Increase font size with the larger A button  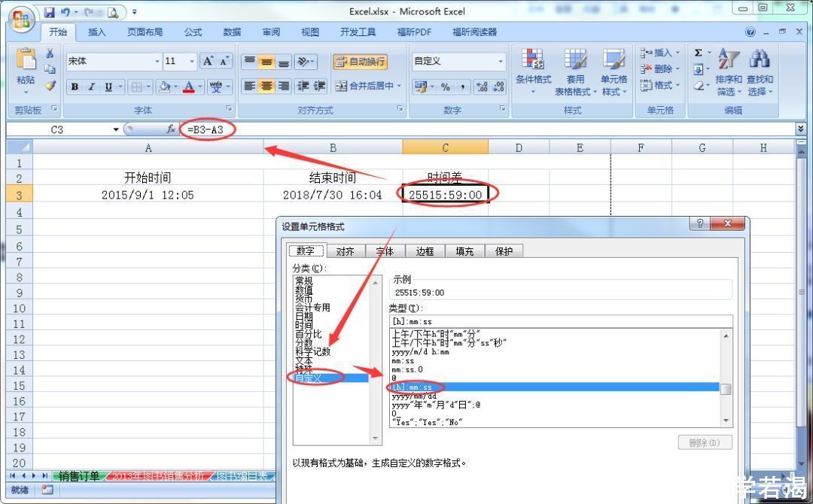(x=208, y=62)
